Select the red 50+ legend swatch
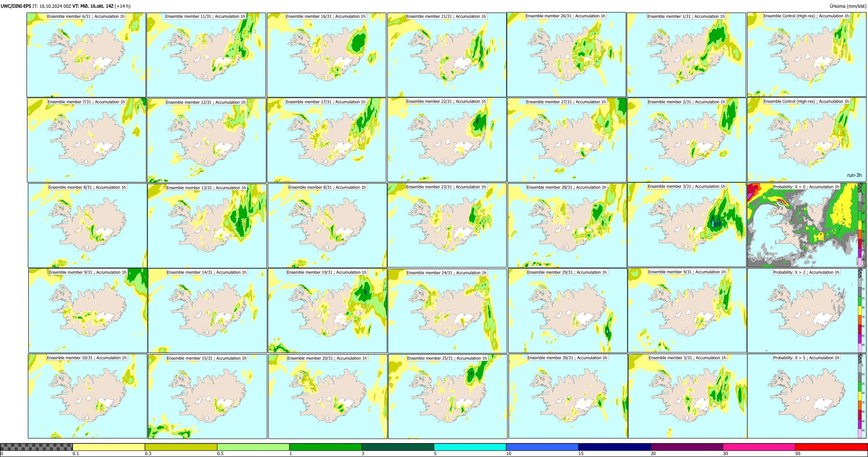 [831, 447]
